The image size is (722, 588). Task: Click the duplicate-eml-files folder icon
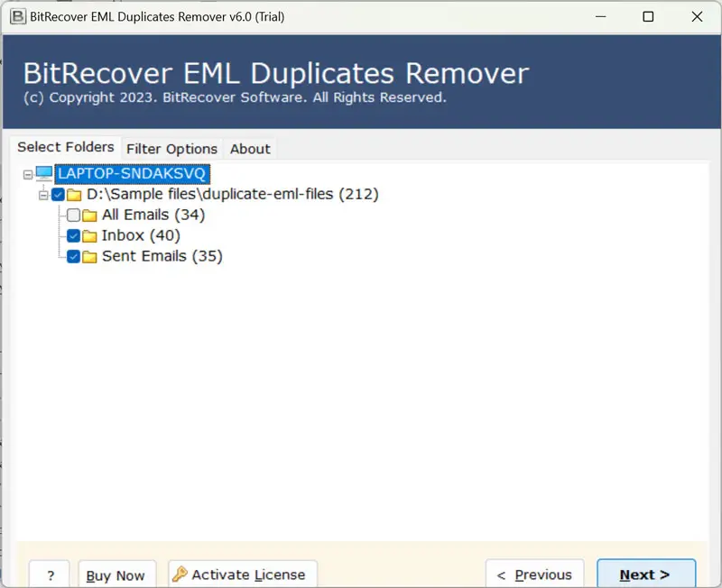pyautogui.click(x=74, y=194)
